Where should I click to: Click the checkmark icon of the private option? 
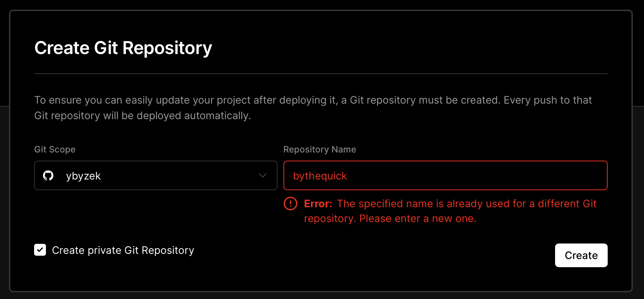pos(40,250)
